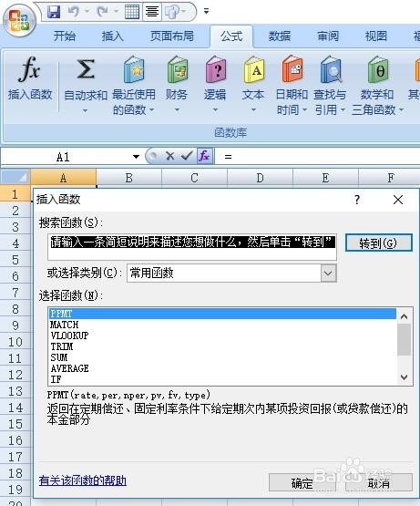
Task: Select VLOOKUP in the function list
Action: pos(222,336)
